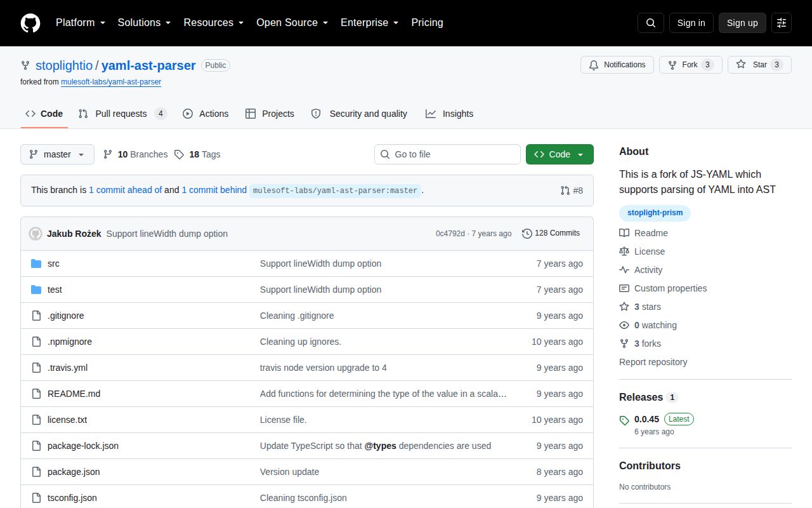The height and width of the screenshot is (508, 812).
Task: Open the 'License file.' commit message
Action: [283, 420]
